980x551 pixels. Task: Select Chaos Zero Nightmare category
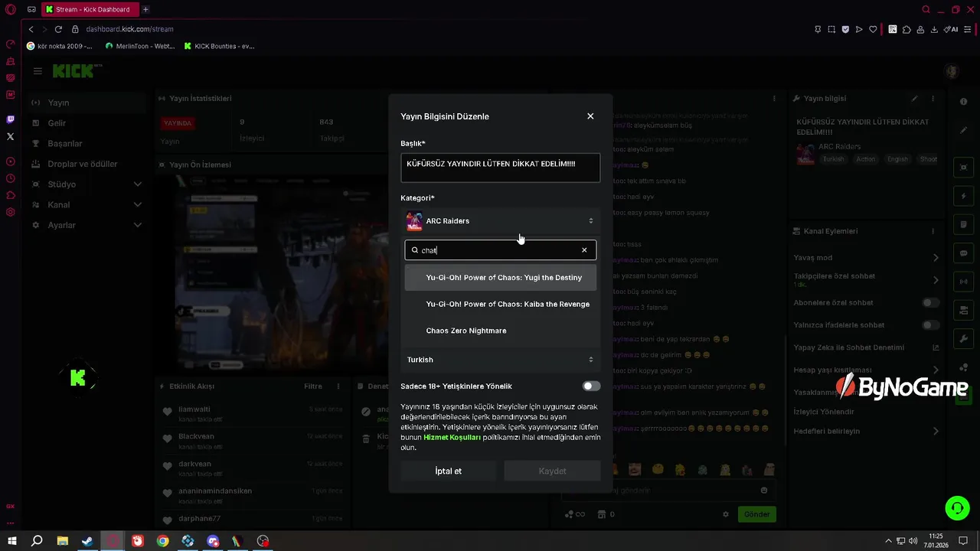pos(501,331)
